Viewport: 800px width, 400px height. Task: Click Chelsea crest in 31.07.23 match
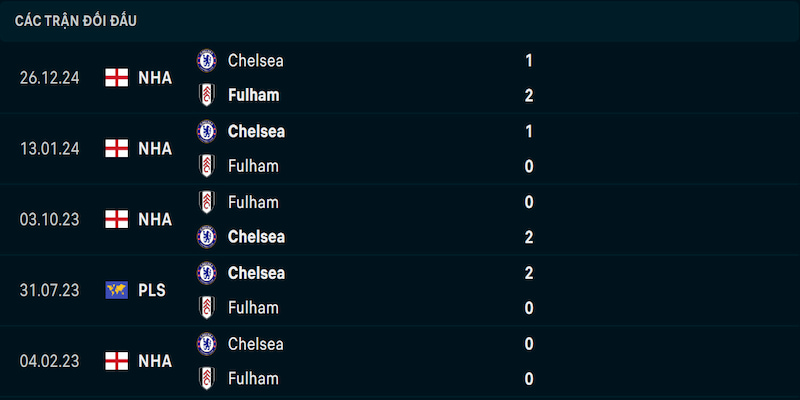207,273
